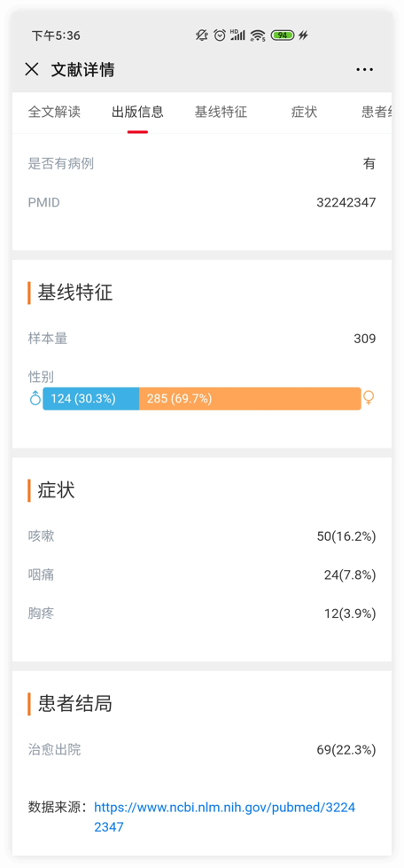This screenshot has height=868, width=404.
Task: Switch to the 全文解读 tab
Action: [54, 112]
